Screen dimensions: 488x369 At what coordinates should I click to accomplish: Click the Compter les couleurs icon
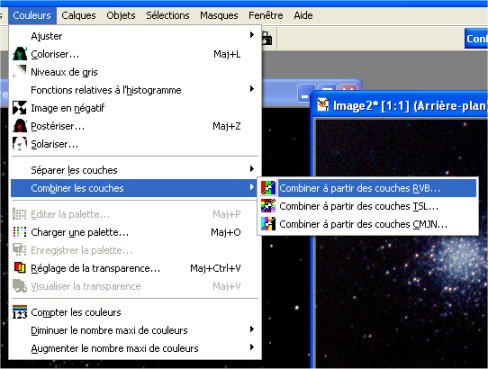tap(19, 312)
